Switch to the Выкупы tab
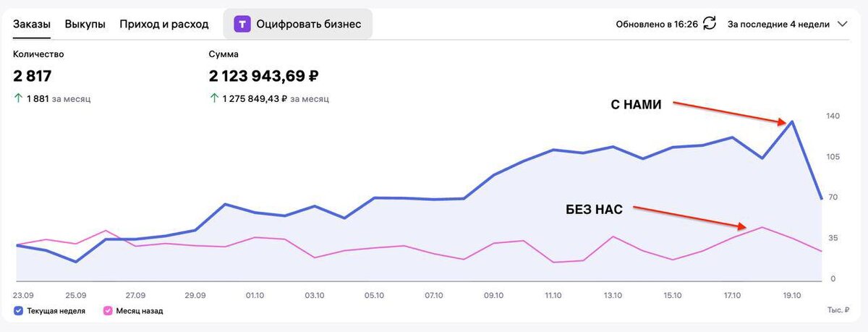The width and height of the screenshot is (868, 332). click(85, 24)
